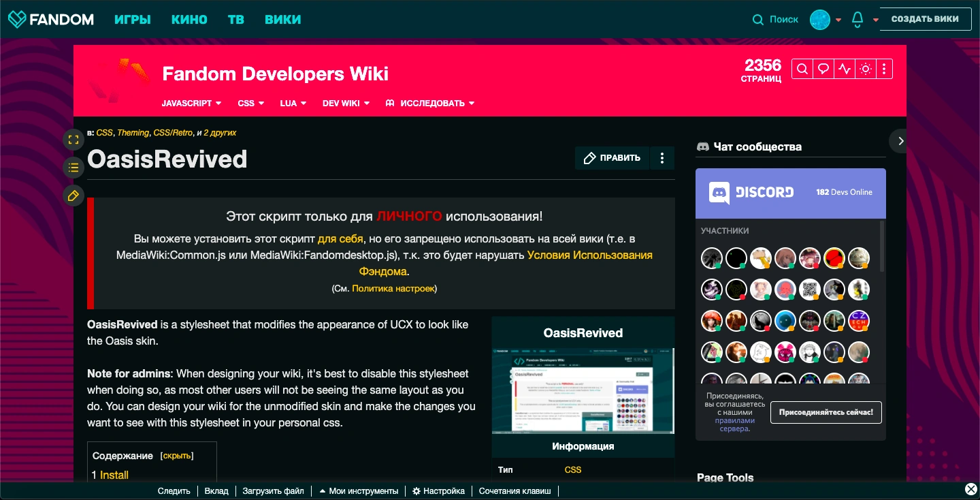Click the yellow pencil edit icon
Screen dimensions: 980x500
point(73,196)
